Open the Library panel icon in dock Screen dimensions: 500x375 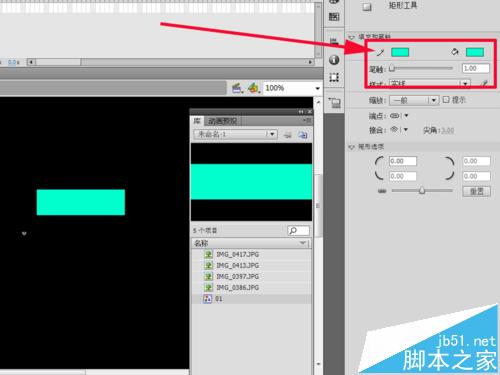pos(334,102)
